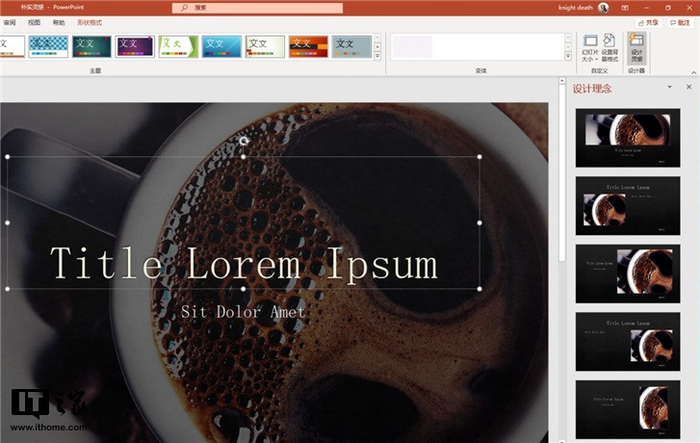
Task: Click the top-right handle of title box
Action: click(x=479, y=157)
